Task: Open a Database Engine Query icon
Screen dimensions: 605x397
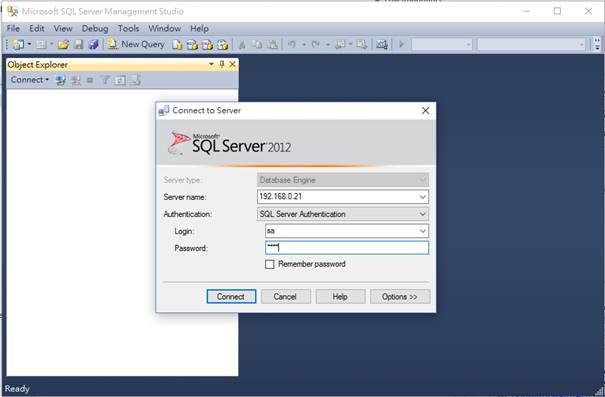Action: (177, 45)
